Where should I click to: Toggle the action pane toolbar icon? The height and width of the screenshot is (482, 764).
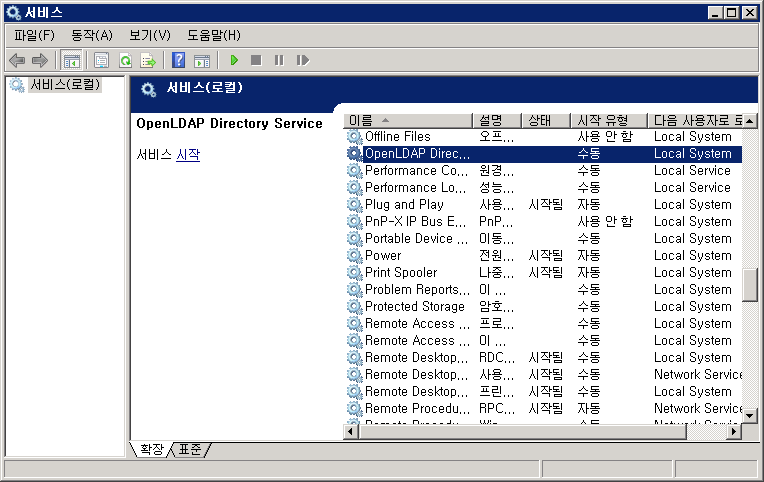click(202, 60)
